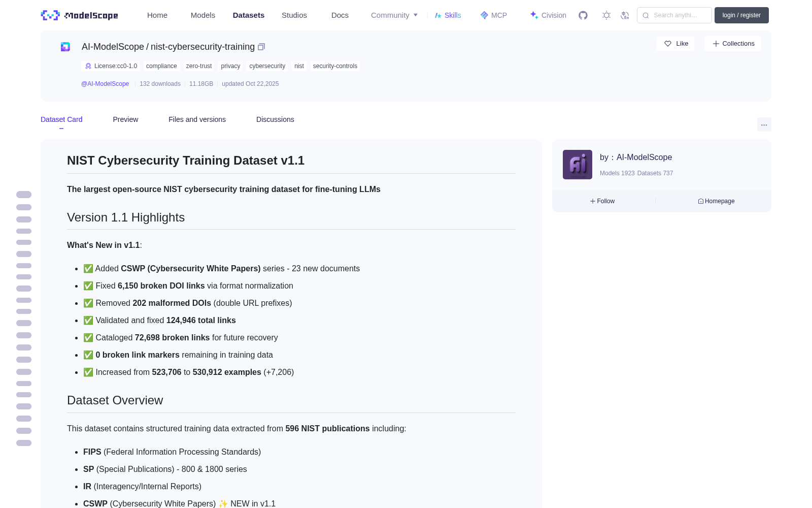This screenshot has height=508, width=812.
Task: Click the 'by : AI-ModelScope' author name
Action: pos(636,157)
